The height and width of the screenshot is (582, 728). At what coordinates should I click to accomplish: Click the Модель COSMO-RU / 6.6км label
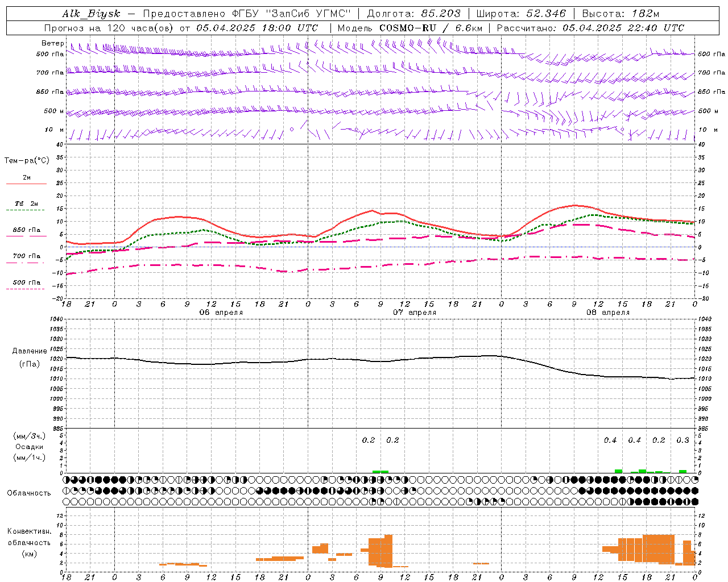point(409,28)
